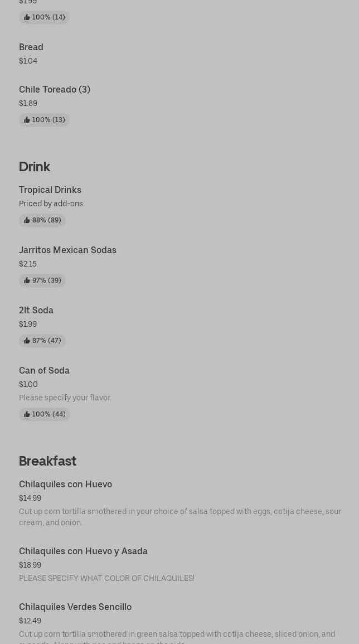The height and width of the screenshot is (644, 359).
Task: Choose Jarritos Mexican Sodas
Action: [67, 250]
